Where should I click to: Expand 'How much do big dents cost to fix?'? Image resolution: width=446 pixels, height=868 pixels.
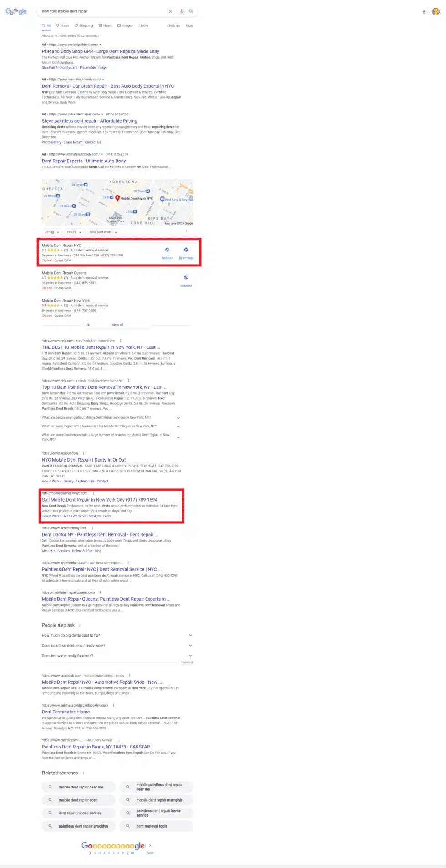[x=117, y=636]
